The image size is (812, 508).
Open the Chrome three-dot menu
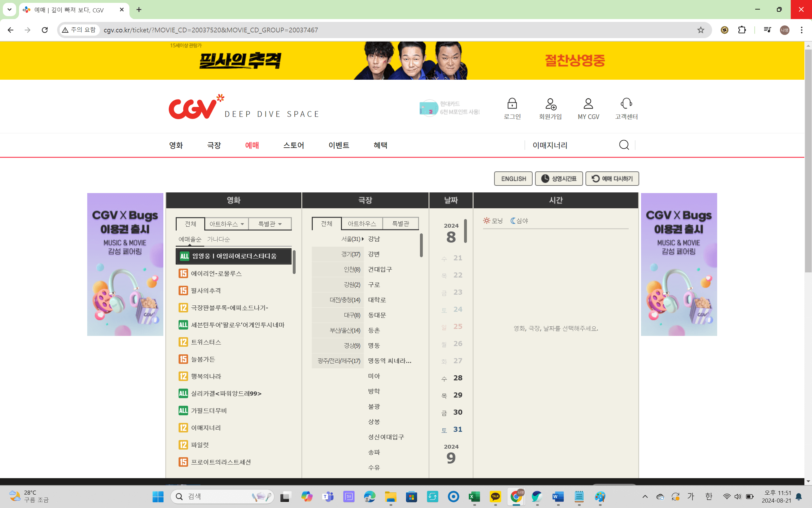(x=802, y=30)
